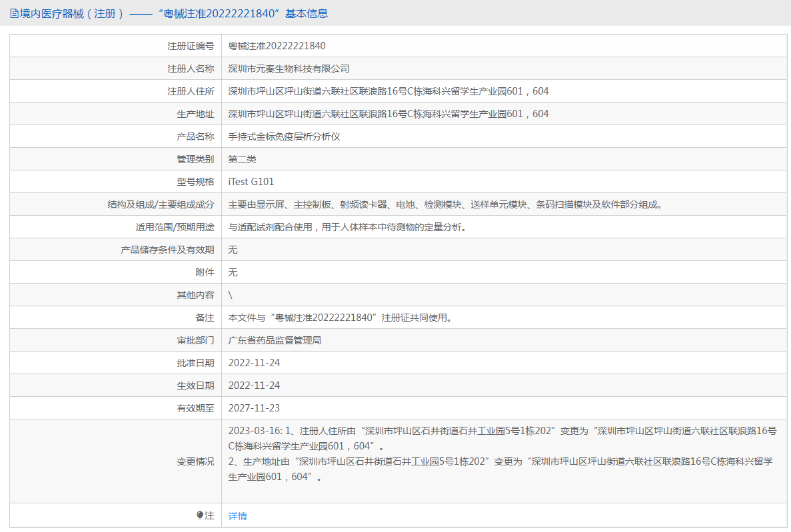The height and width of the screenshot is (532, 791).
Task: Select date 2022-11-24 in 生效日期 row
Action: [254, 386]
